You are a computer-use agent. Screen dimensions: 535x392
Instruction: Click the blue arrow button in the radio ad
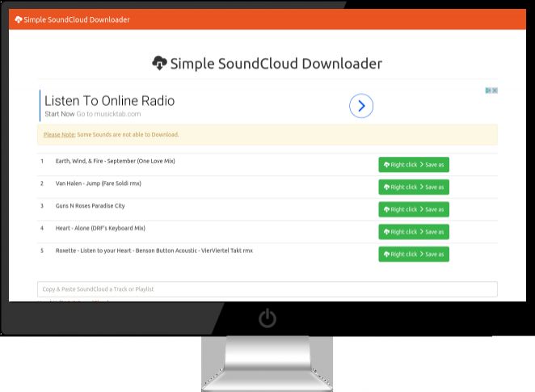[361, 106]
